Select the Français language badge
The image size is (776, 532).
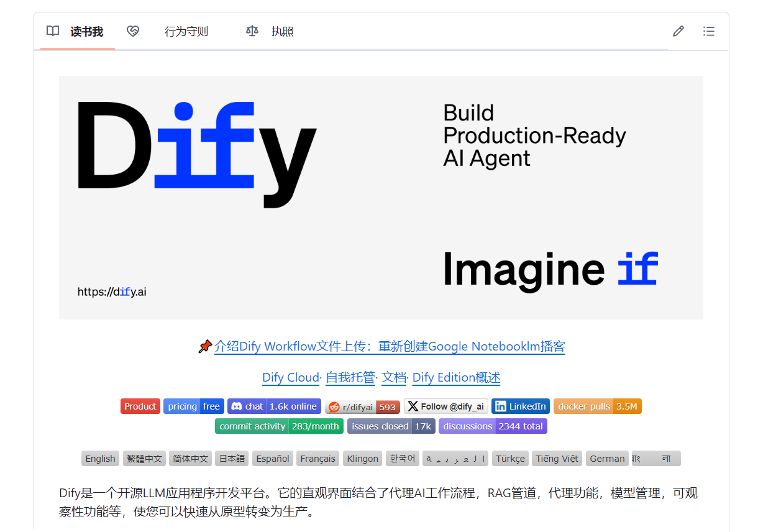click(317, 459)
